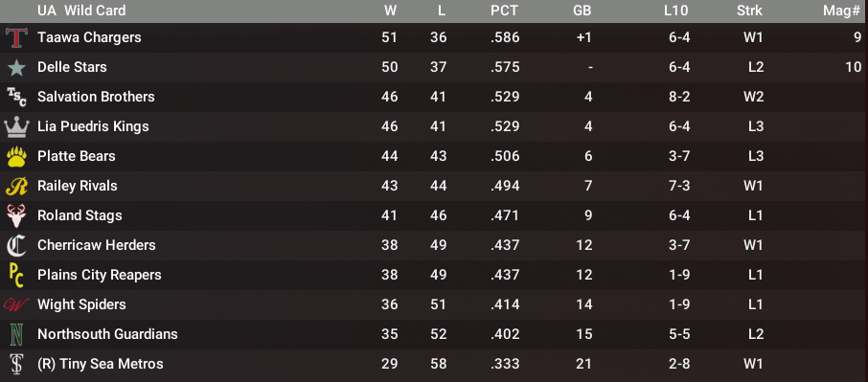Screen dimensions: 868x382
Task: Sort table by GB column header
Action: click(582, 11)
